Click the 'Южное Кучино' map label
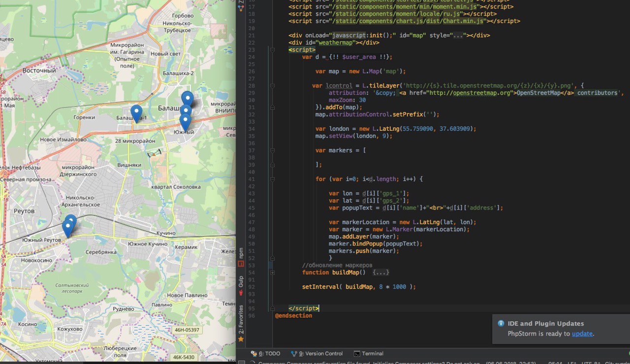The width and height of the screenshot is (630, 364). coord(148,244)
